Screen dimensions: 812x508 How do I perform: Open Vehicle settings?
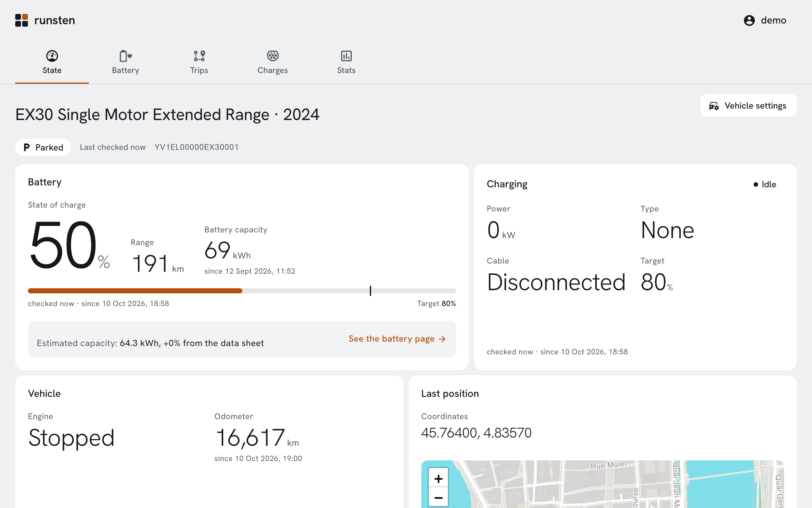[748, 105]
